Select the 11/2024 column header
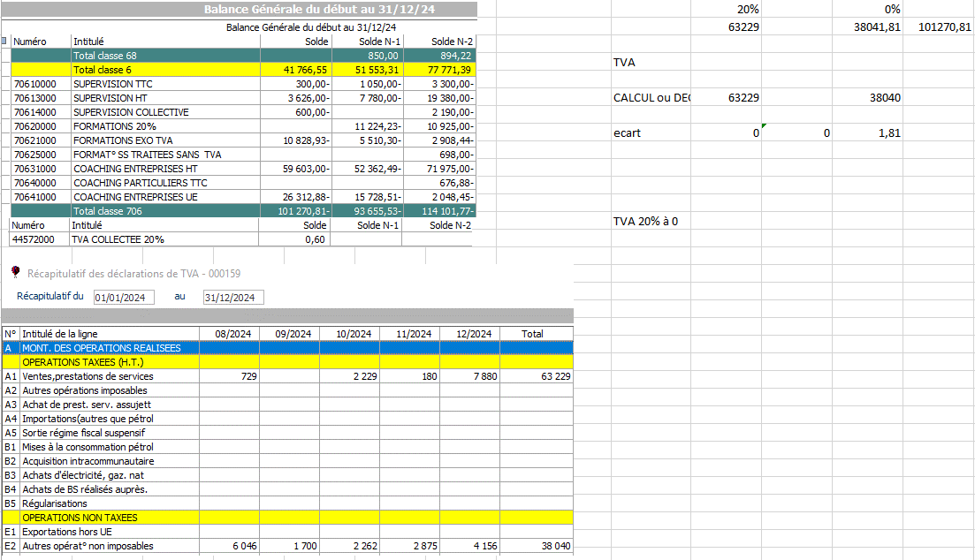 [410, 334]
